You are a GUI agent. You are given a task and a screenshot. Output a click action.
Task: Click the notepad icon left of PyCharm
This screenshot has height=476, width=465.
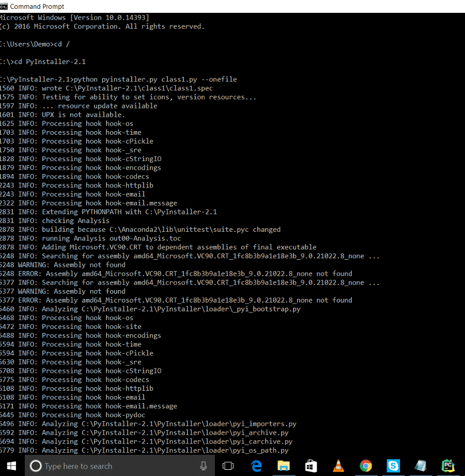[421, 466]
